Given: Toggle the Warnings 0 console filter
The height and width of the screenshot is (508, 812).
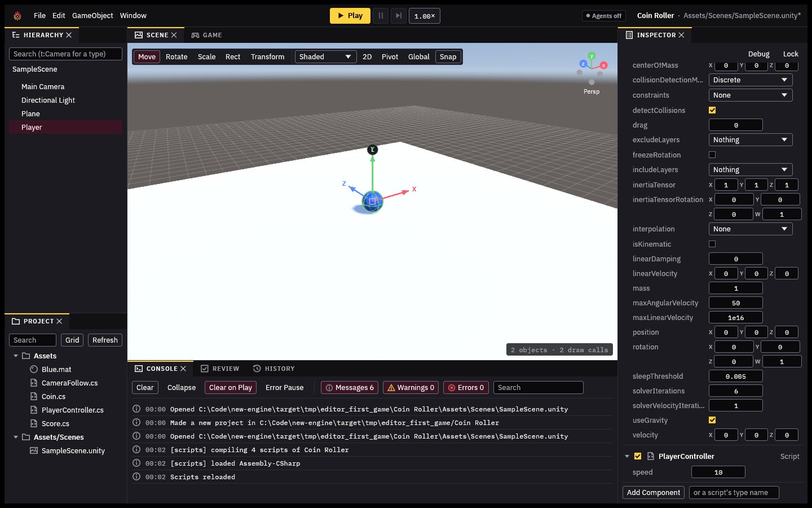Looking at the screenshot, I should point(411,388).
